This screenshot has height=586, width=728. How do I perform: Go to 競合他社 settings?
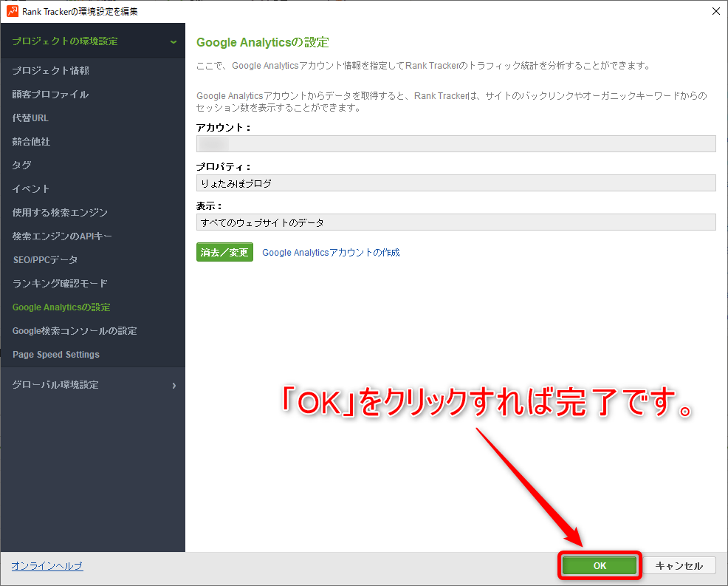31,142
